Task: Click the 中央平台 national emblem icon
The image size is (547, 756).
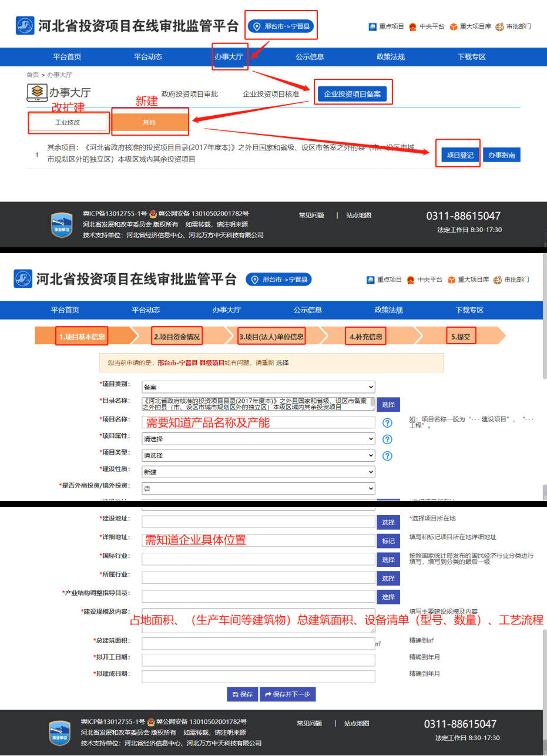Action: pos(414,26)
